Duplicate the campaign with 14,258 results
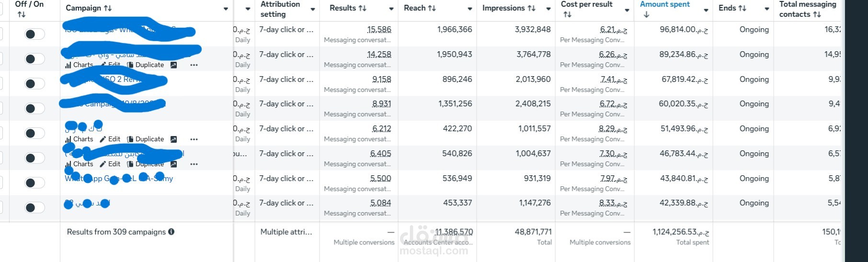This screenshot has height=262, width=868. (x=145, y=65)
